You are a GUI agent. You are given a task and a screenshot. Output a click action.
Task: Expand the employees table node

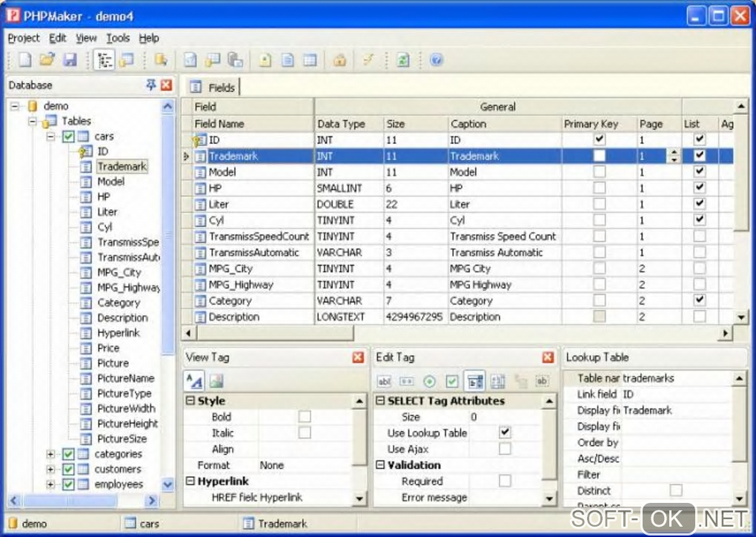50,484
